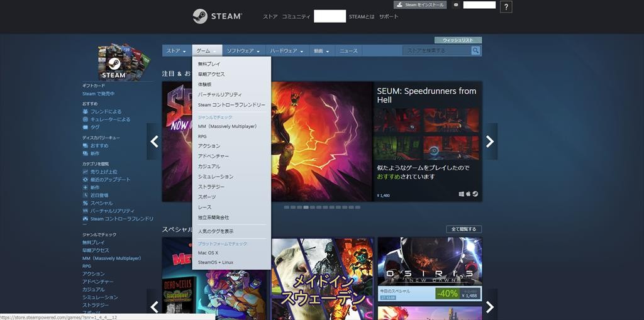Click the Steam をインストール download button
The image size is (644, 320).
[x=419, y=5]
